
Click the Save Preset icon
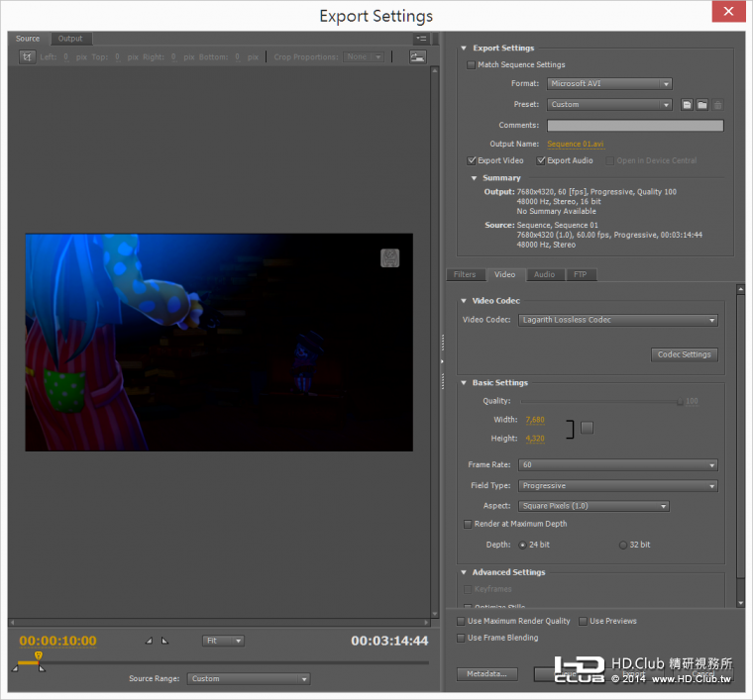687,105
